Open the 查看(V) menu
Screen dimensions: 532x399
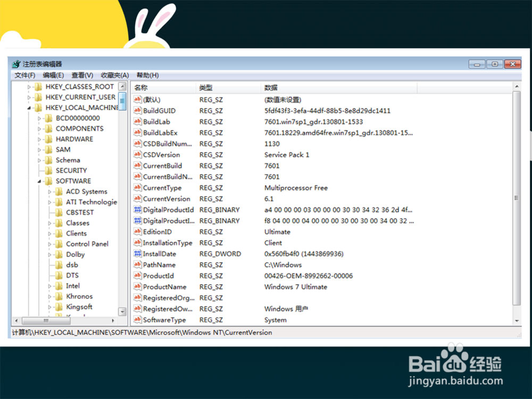pyautogui.click(x=82, y=75)
